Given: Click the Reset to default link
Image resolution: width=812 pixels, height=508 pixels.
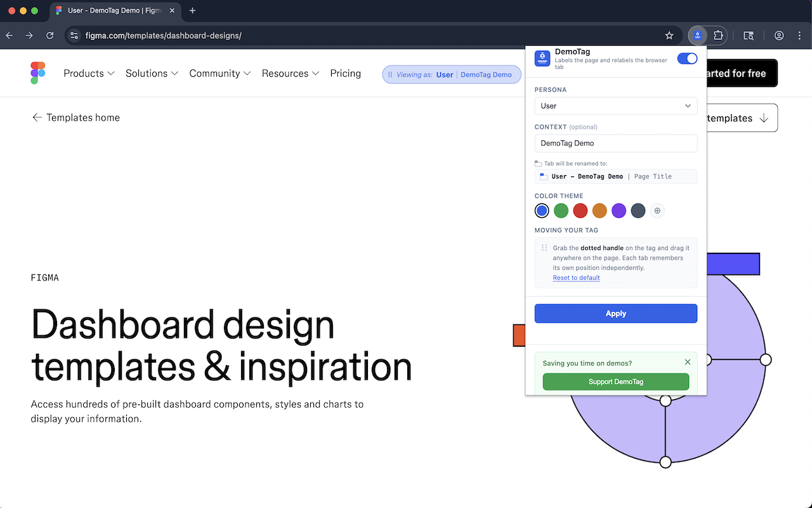Looking at the screenshot, I should pos(576,277).
